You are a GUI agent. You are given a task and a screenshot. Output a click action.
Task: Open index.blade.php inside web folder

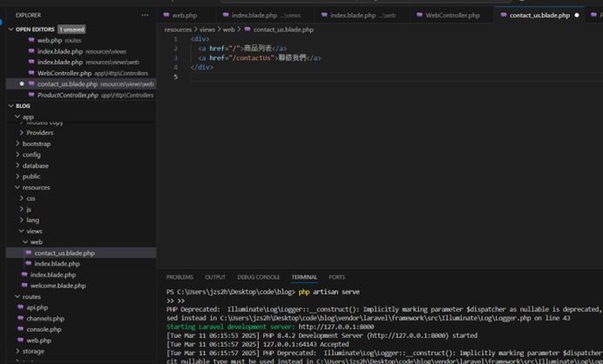81,264
